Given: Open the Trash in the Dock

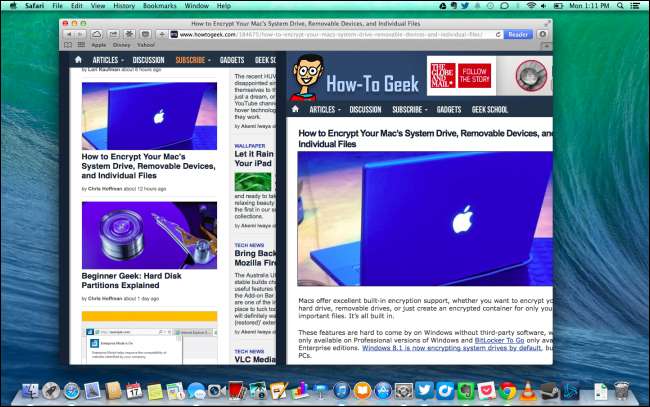Looking at the screenshot, I should pyautogui.click(x=621, y=391).
